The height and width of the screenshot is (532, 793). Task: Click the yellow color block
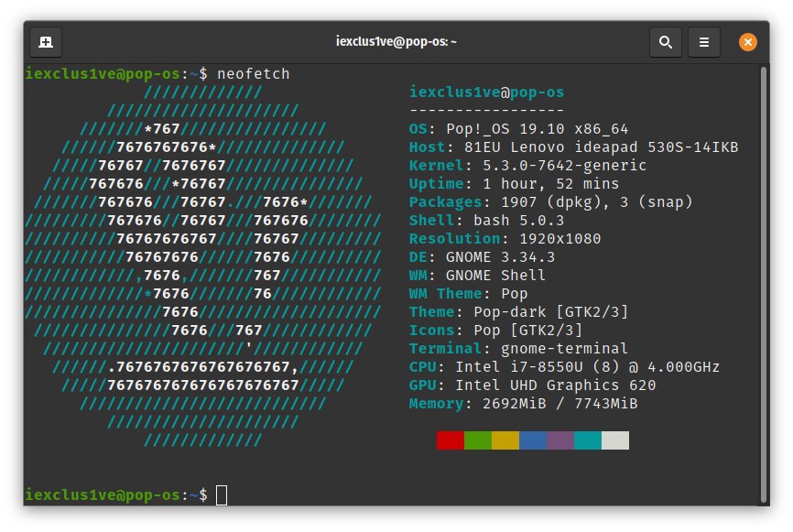tap(505, 440)
